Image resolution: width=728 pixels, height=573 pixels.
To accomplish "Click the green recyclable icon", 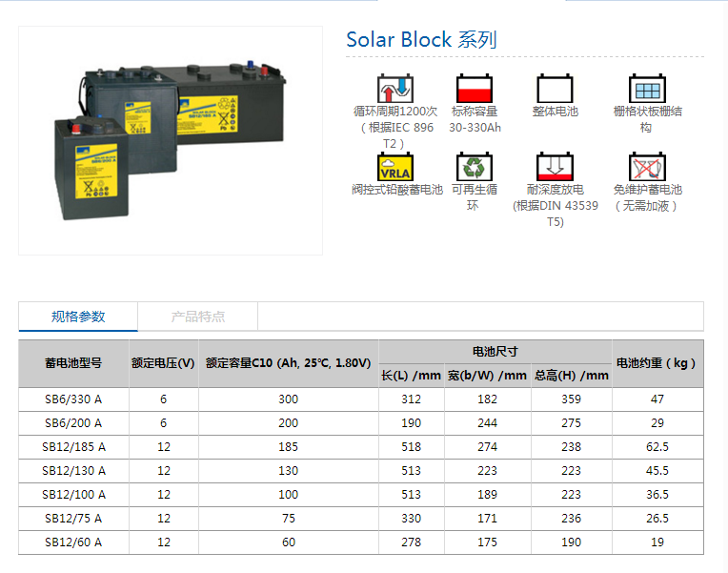I will tap(474, 167).
